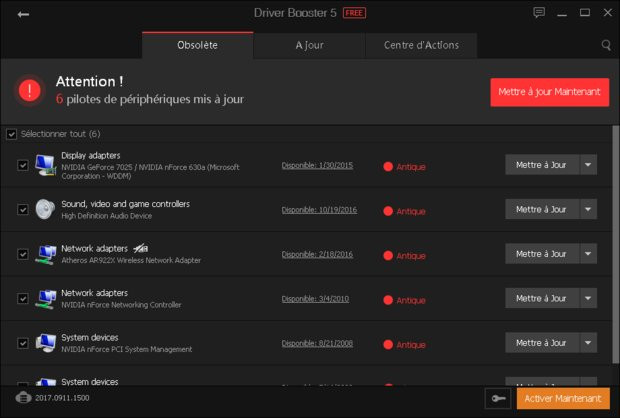Toggle the Sélectionner tout checkbox
Screen dimensions: 620x418
(12, 134)
